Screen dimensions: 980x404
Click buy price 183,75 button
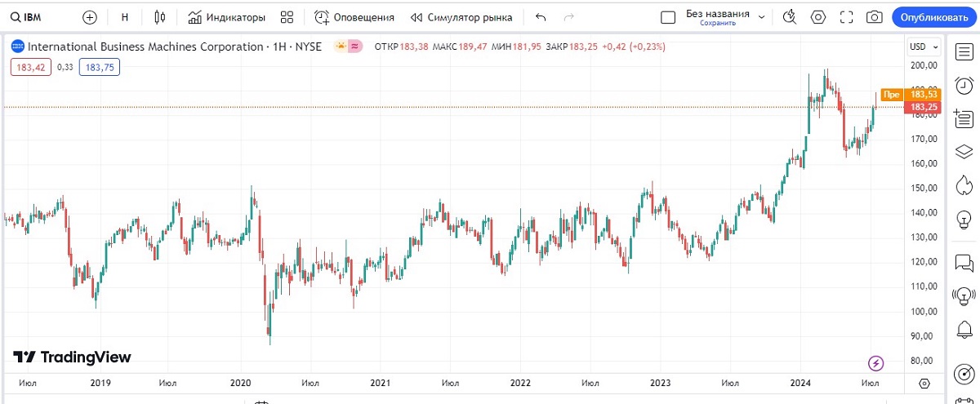(x=100, y=68)
